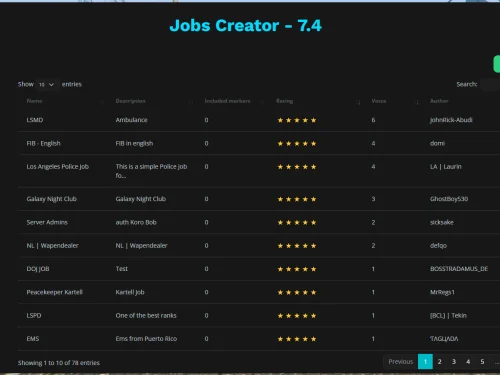This screenshot has height=375, width=500.
Task: Go to pagination page 4
Action: click(468, 362)
